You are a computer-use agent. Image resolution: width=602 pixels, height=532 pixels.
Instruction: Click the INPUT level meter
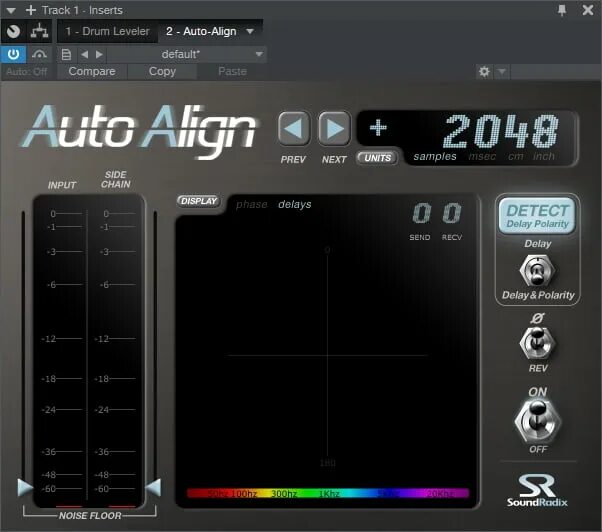click(x=61, y=351)
